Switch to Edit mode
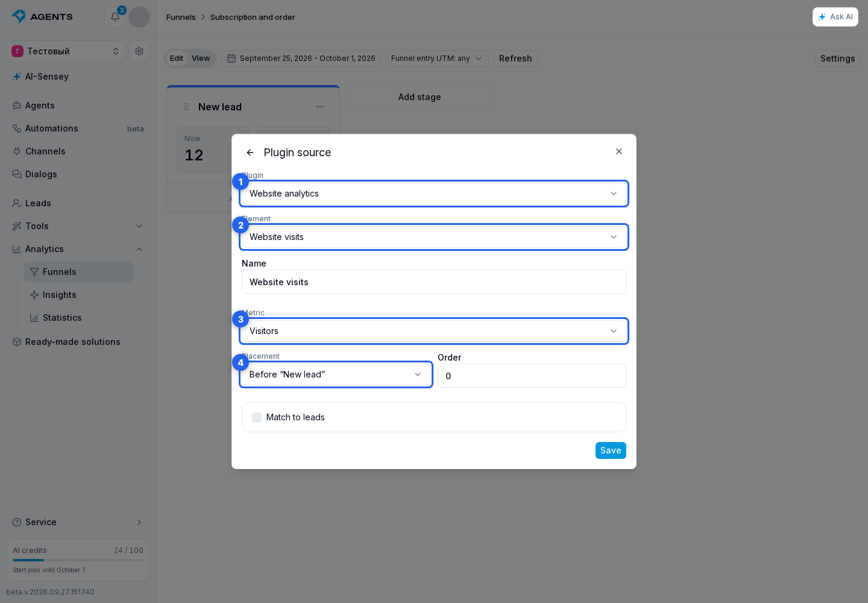The height and width of the screenshot is (603, 868). 177,58
